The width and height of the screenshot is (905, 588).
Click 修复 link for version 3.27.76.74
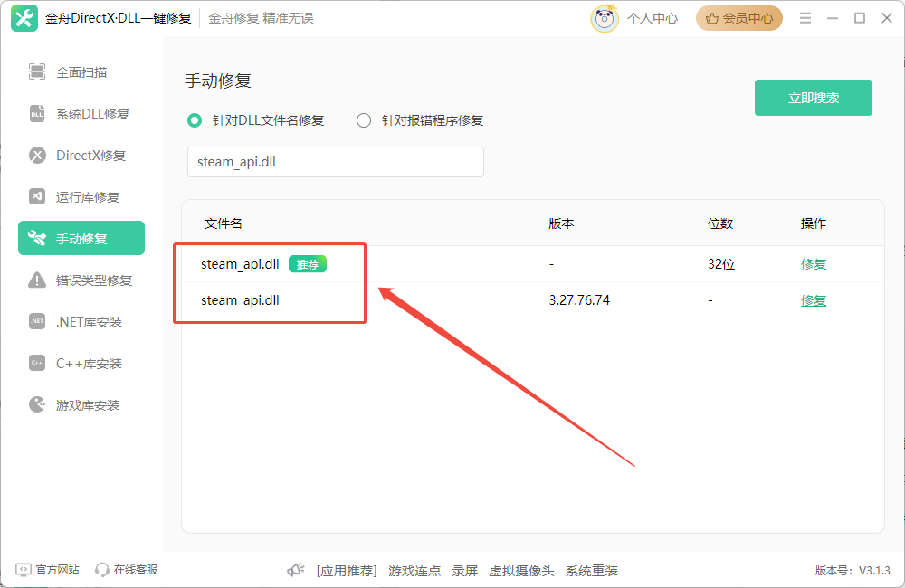[814, 300]
